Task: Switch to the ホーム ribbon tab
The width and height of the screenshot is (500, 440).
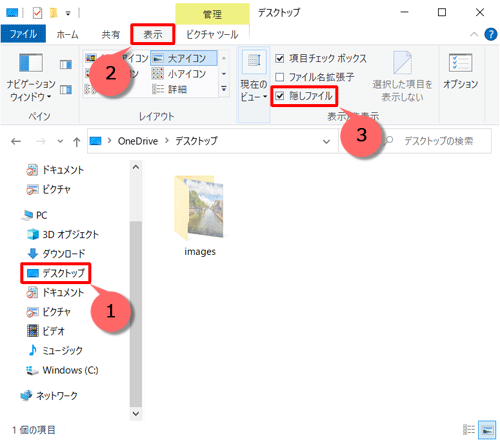Action: pos(67,34)
